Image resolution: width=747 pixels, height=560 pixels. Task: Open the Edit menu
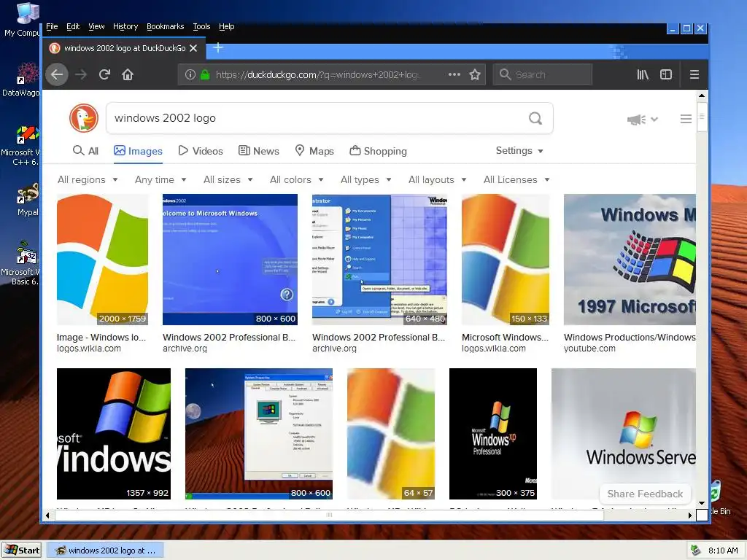(x=73, y=27)
